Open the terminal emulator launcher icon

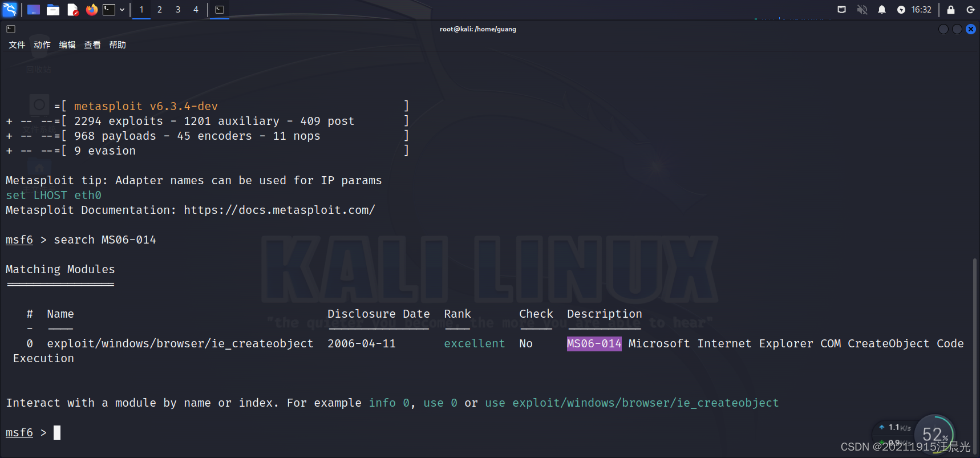click(x=109, y=10)
